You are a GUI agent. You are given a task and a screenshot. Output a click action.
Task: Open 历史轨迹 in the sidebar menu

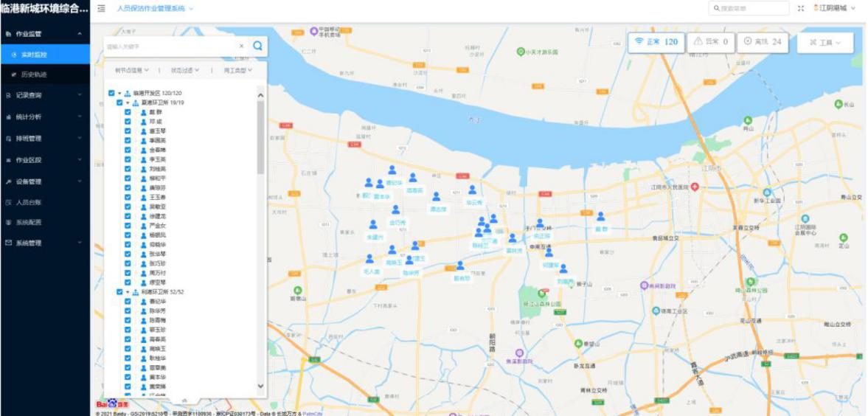33,74
